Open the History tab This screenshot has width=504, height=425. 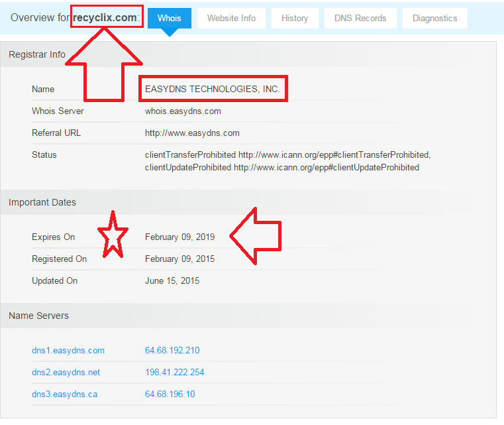pyautogui.click(x=295, y=18)
